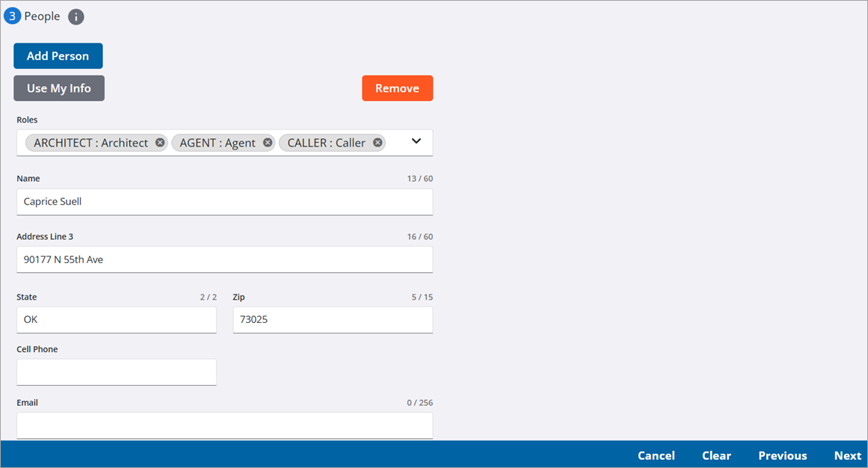The width and height of the screenshot is (868, 468).
Task: Remove the AGENT : Agent role chip
Action: pos(268,143)
